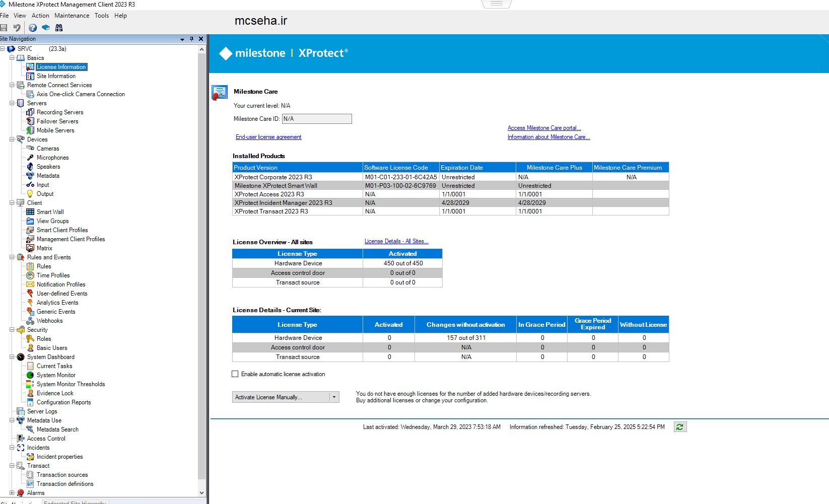829x504 pixels.
Task: Collapse the Servers tree node
Action: point(12,103)
